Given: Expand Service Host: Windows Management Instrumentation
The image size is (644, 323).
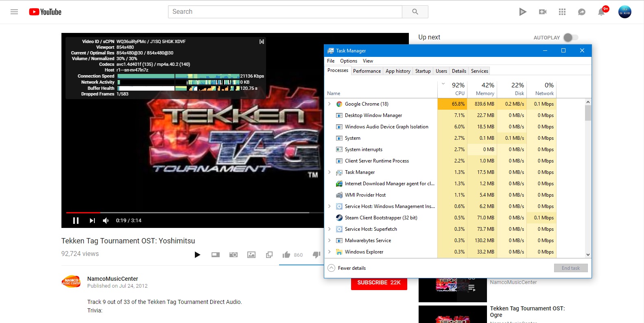Looking at the screenshot, I should [330, 206].
